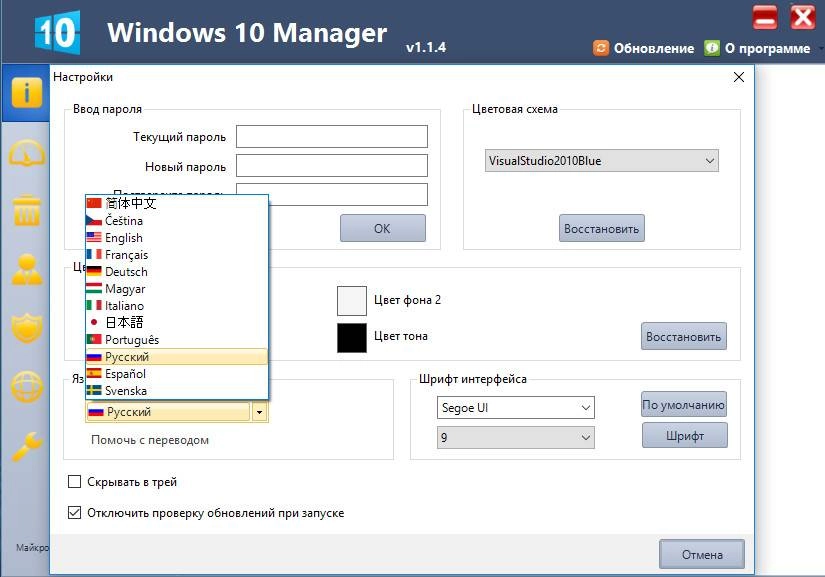Open the Cleaner trash bin sidebar icon

26,210
